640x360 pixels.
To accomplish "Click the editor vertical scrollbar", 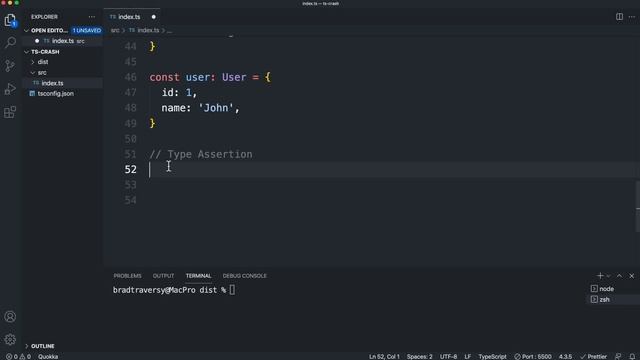I will pyautogui.click(x=638, y=206).
